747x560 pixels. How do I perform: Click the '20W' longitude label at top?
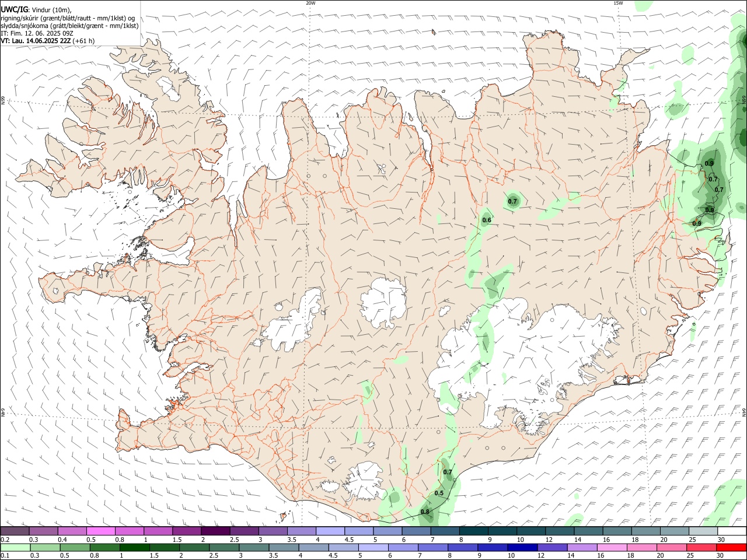point(311,3)
